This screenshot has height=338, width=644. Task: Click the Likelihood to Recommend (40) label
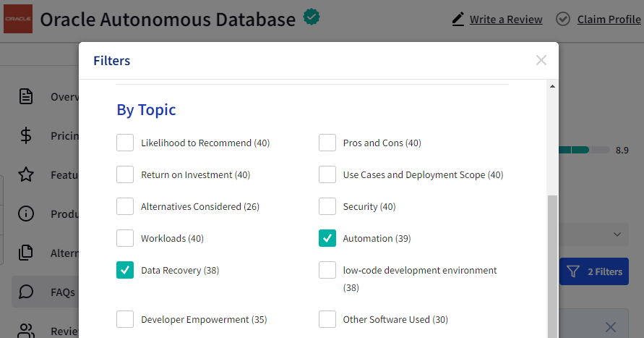(x=205, y=143)
